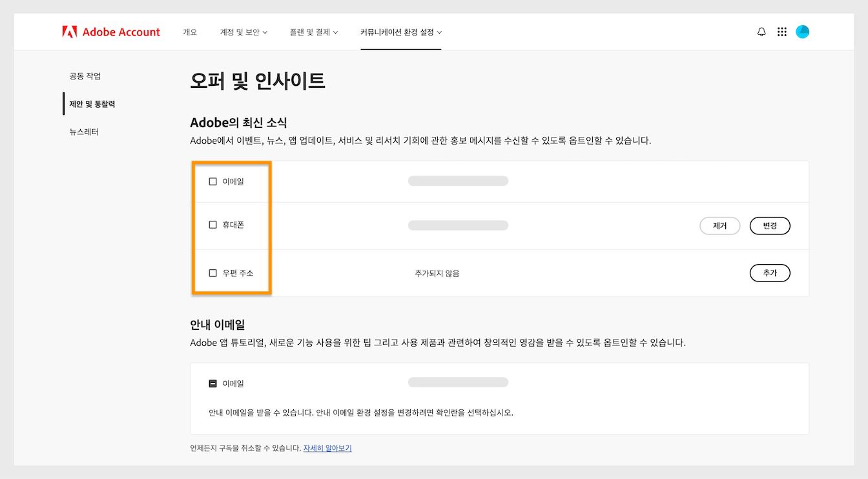
Task: Open the notification bell
Action: coord(761,31)
